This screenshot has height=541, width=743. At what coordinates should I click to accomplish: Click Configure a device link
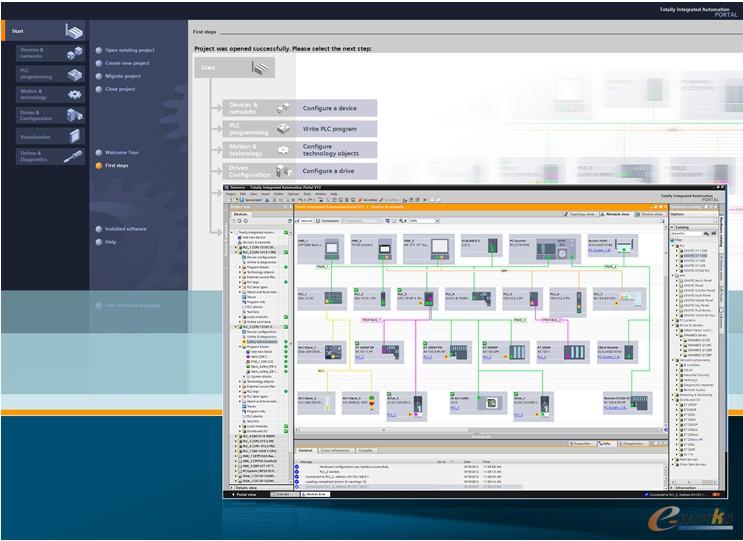coord(330,108)
